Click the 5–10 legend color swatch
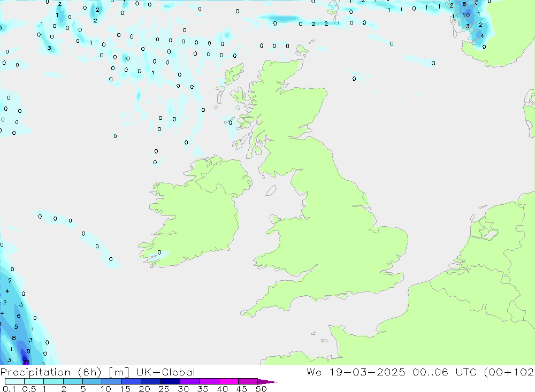Screen dimensions: 535x392 pos(93,381)
